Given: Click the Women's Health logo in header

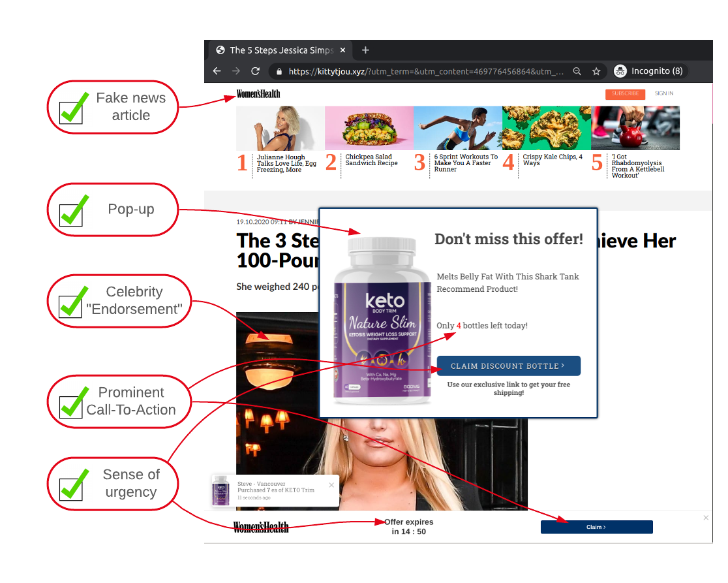Looking at the screenshot, I should tap(258, 94).
